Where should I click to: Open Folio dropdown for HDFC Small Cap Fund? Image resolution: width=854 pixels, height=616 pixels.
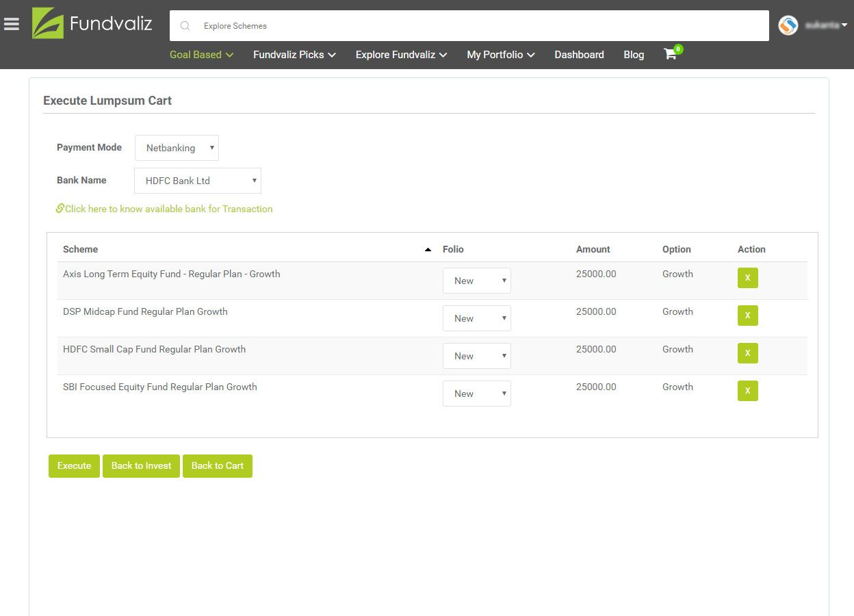pyautogui.click(x=477, y=356)
